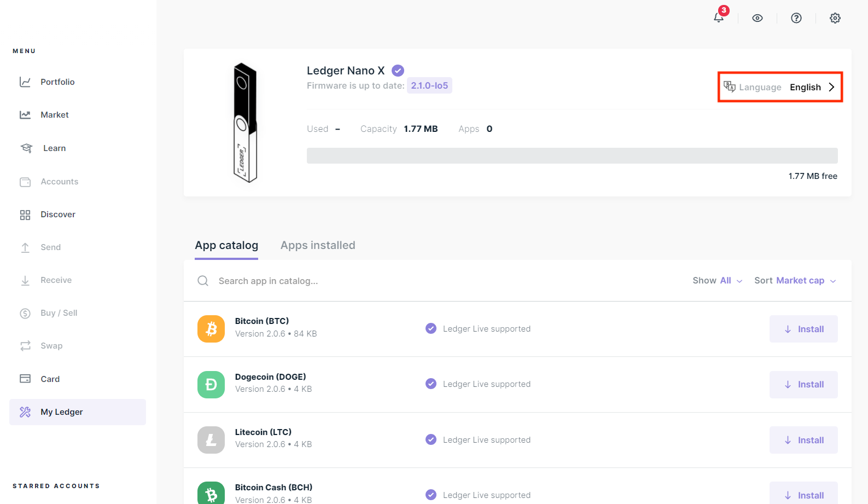This screenshot has width=868, height=504.
Task: Open Discover in the sidebar menu
Action: 58,215
